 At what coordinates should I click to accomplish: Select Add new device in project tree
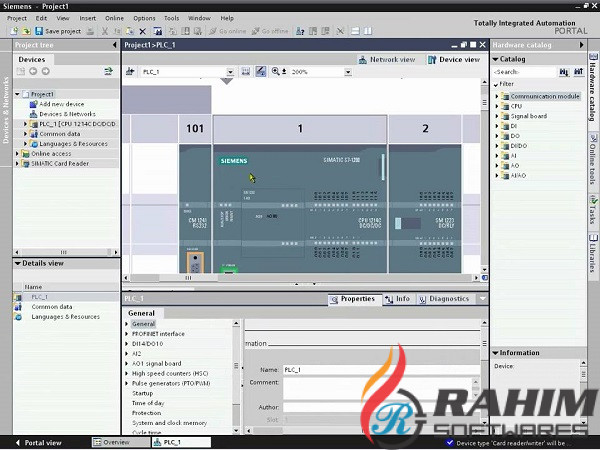tap(61, 104)
